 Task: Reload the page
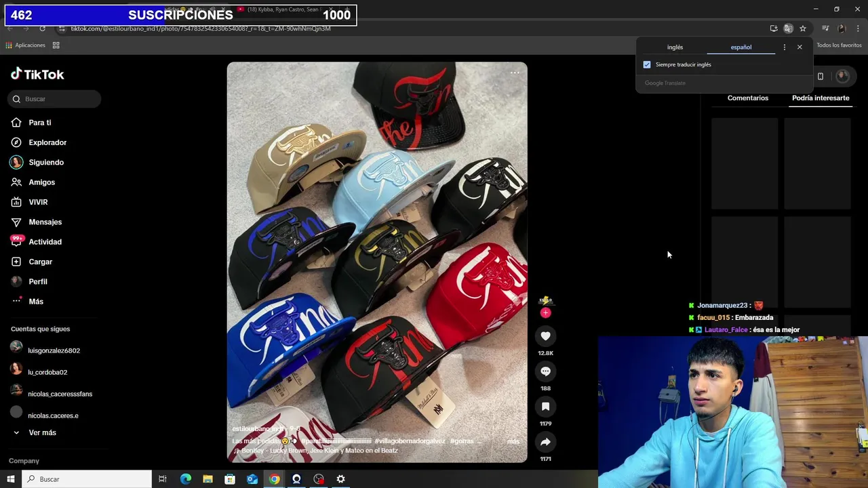42,28
